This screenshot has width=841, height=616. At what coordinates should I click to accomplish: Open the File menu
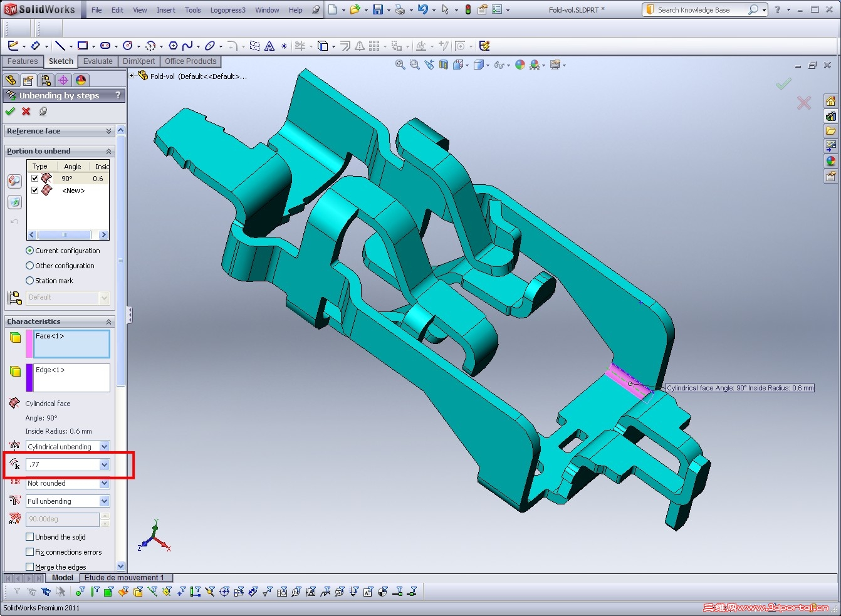(97, 10)
